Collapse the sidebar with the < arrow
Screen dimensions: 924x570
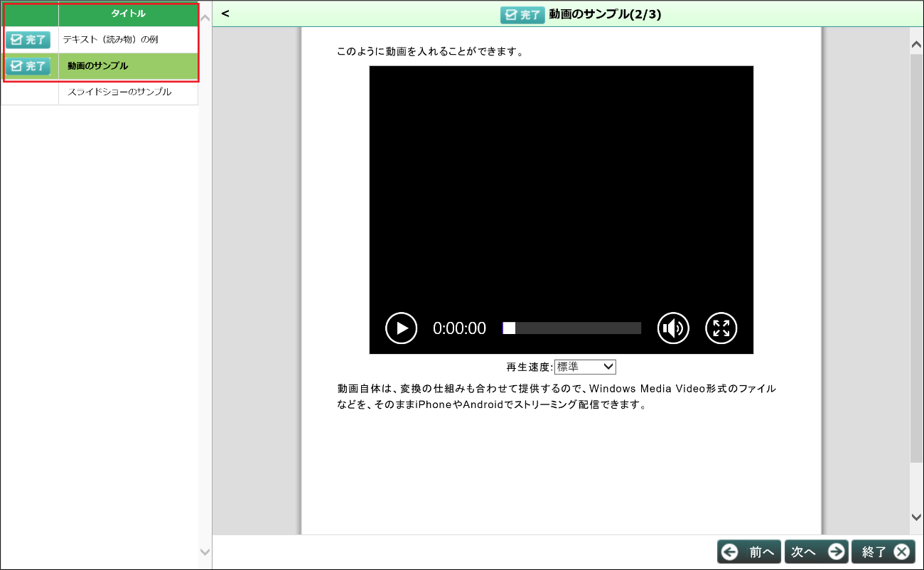click(225, 14)
